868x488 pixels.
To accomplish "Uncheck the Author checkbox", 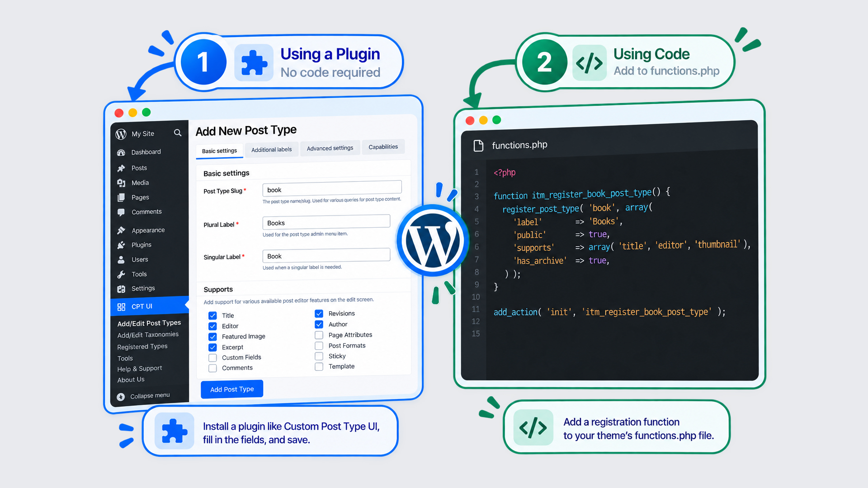I will pos(319,324).
